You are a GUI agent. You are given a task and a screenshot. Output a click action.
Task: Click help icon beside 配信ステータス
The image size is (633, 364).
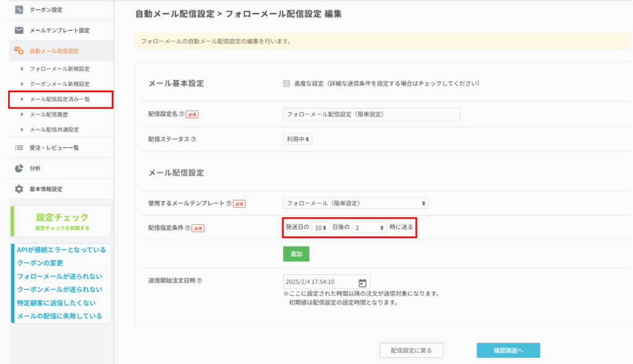tap(193, 140)
